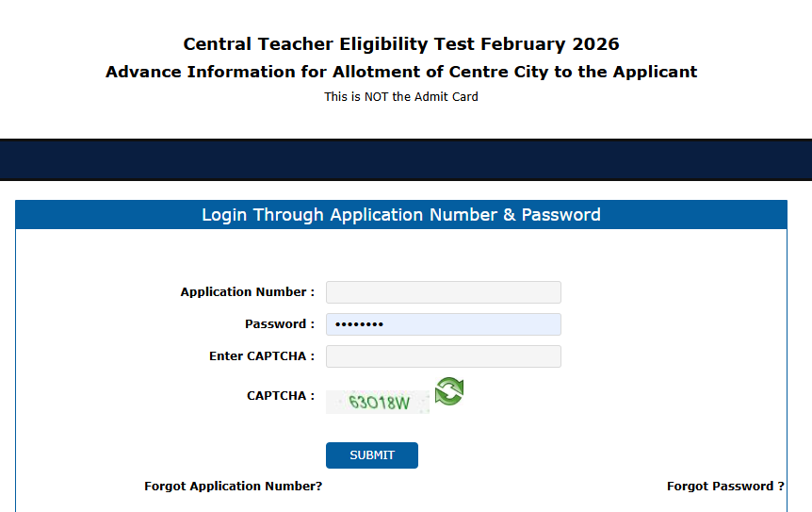Click the Enter CAPTCHA label

262,356
